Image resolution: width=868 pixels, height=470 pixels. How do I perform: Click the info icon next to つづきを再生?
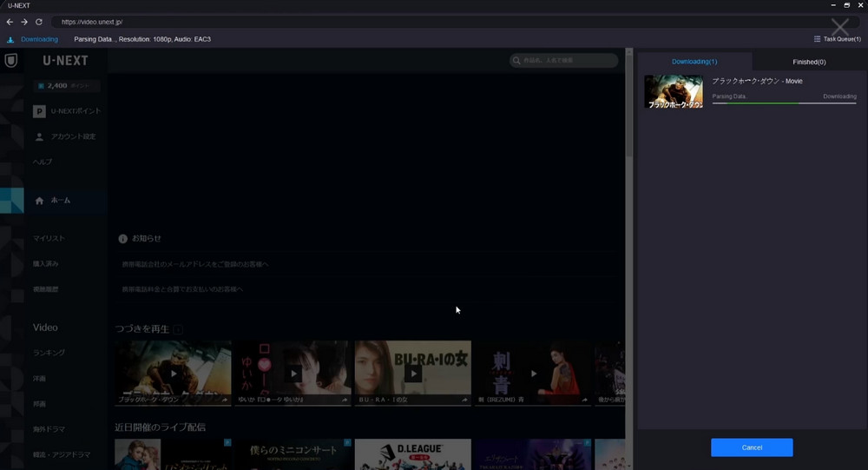[178, 330]
